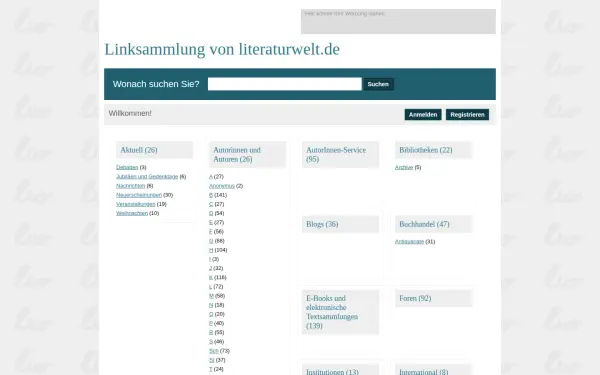Open the Nachrichten subcategory

coord(130,186)
